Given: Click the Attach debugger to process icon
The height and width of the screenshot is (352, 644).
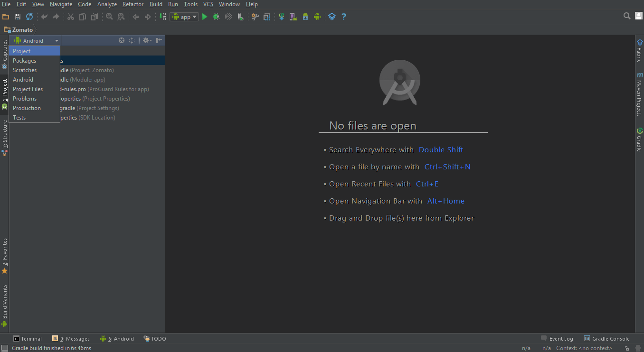Looking at the screenshot, I should [x=240, y=17].
